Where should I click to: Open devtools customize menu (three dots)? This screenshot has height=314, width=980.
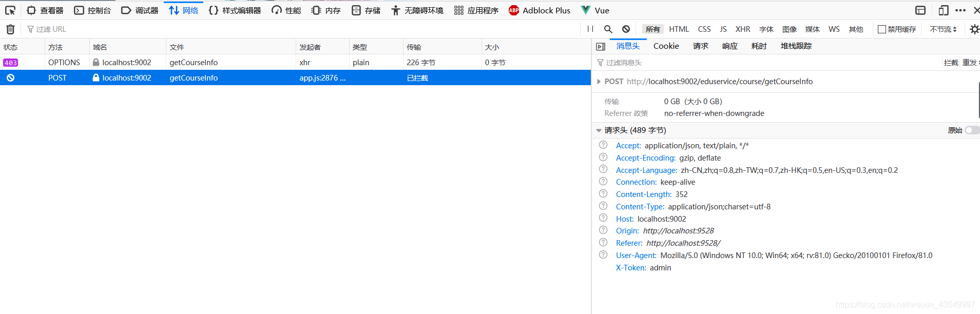click(960, 10)
